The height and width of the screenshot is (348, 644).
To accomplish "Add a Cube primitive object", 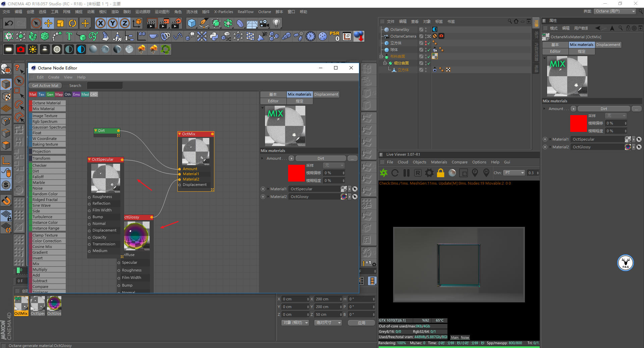I will coord(192,23).
